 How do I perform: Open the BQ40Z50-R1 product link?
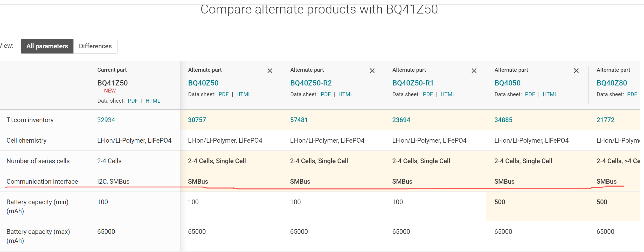click(x=413, y=83)
